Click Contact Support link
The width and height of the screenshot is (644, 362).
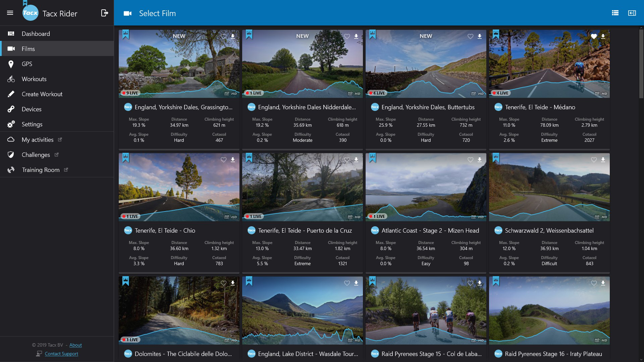pyautogui.click(x=61, y=354)
